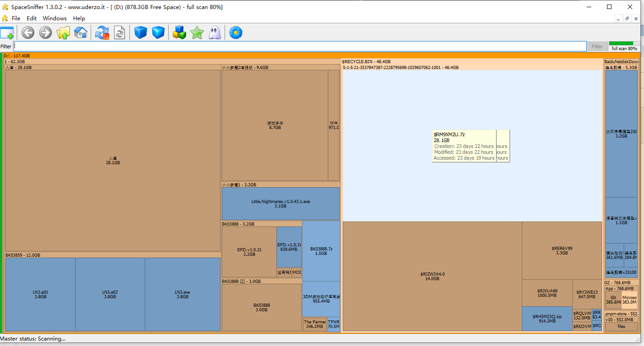Go back with the left arrow

click(28, 32)
